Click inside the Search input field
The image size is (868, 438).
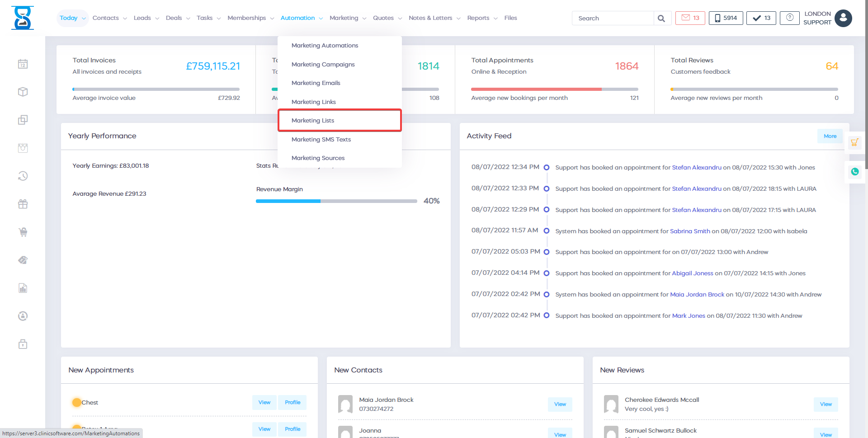pyautogui.click(x=613, y=19)
